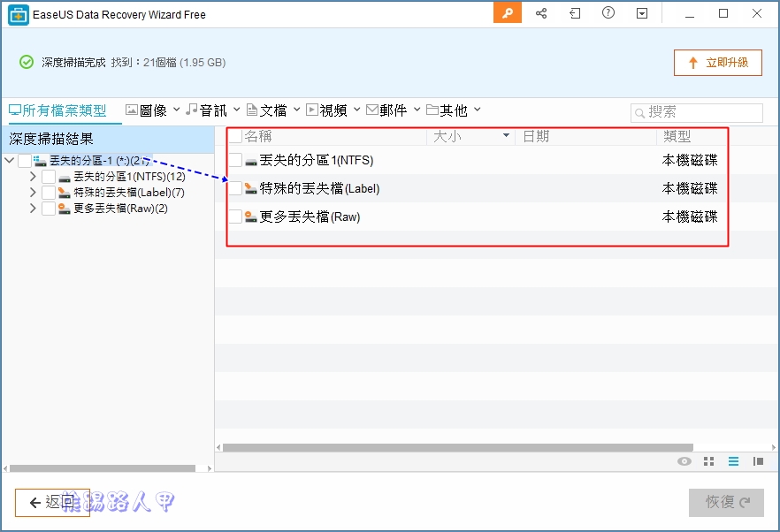Click file list scrollbar right arrow
The width and height of the screenshot is (780, 532).
pos(773,447)
